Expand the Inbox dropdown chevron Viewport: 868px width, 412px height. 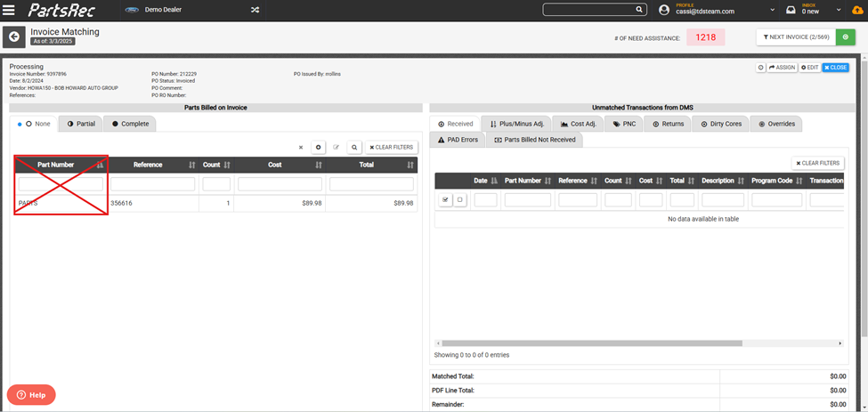pyautogui.click(x=840, y=10)
